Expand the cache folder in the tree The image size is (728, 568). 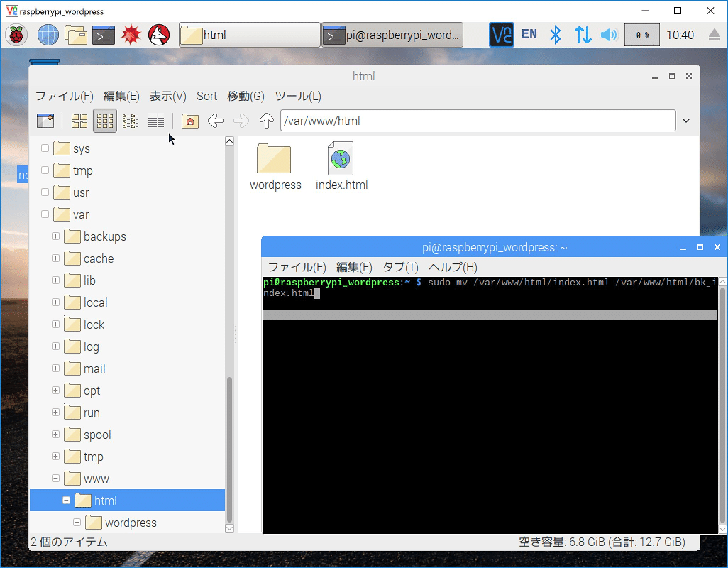[56, 258]
